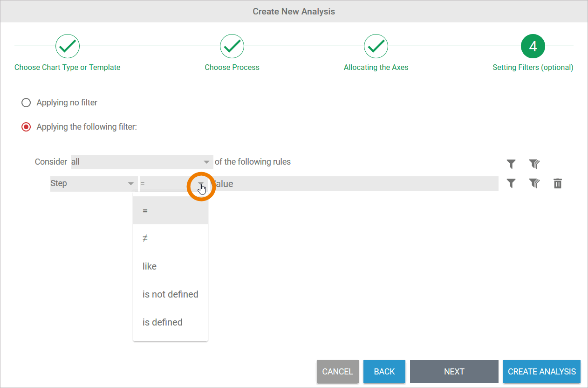Click the add rule group icon in Step row
The image size is (588, 388).
pos(534,183)
